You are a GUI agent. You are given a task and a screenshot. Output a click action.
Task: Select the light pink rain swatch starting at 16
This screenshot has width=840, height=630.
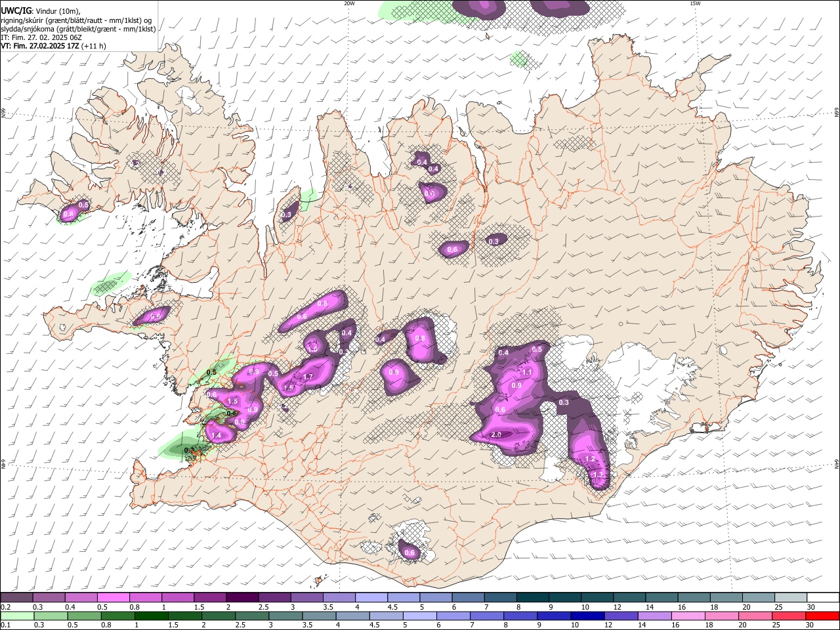(x=688, y=616)
